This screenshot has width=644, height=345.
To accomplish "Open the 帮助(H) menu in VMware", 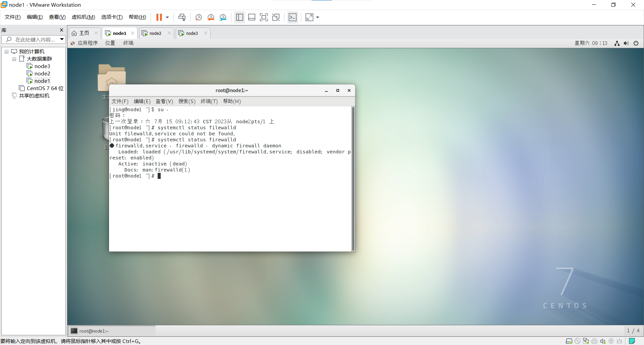I will [138, 17].
